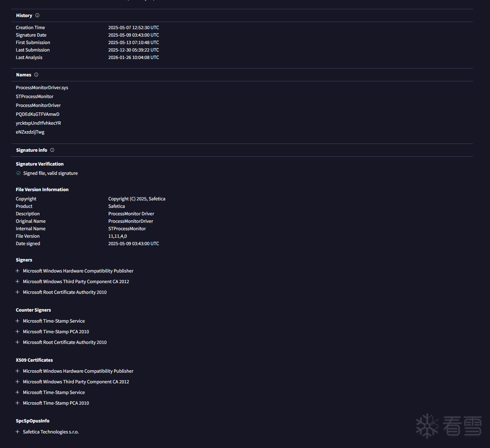Screen dimensions: 490x448
Task: Click the info icon beside History
Action: tap(37, 15)
